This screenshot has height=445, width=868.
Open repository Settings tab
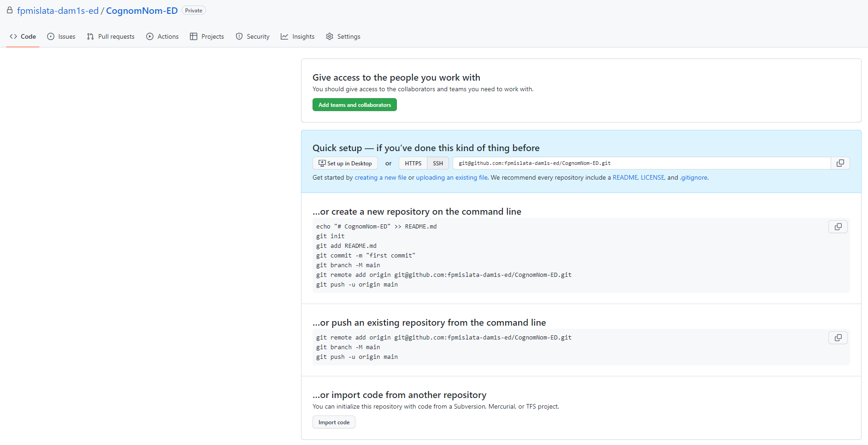[343, 36]
